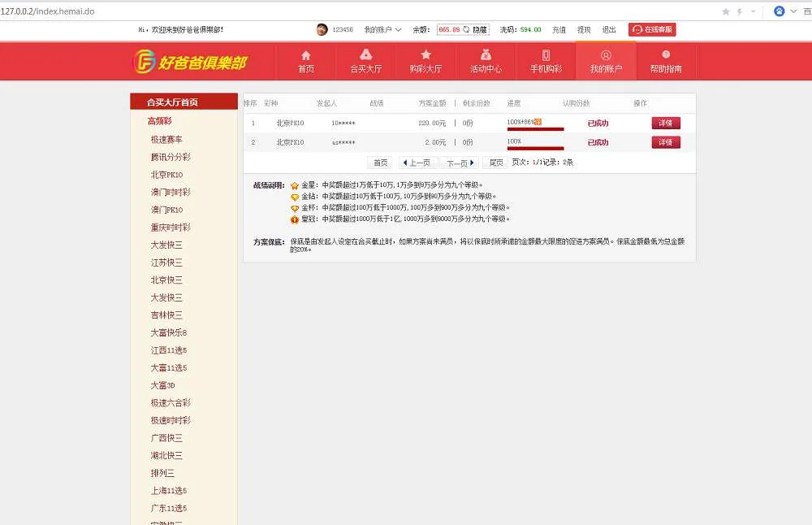Screen dimensions: 812x525
Task: Click the progress bar of the second row
Action: [535, 148]
